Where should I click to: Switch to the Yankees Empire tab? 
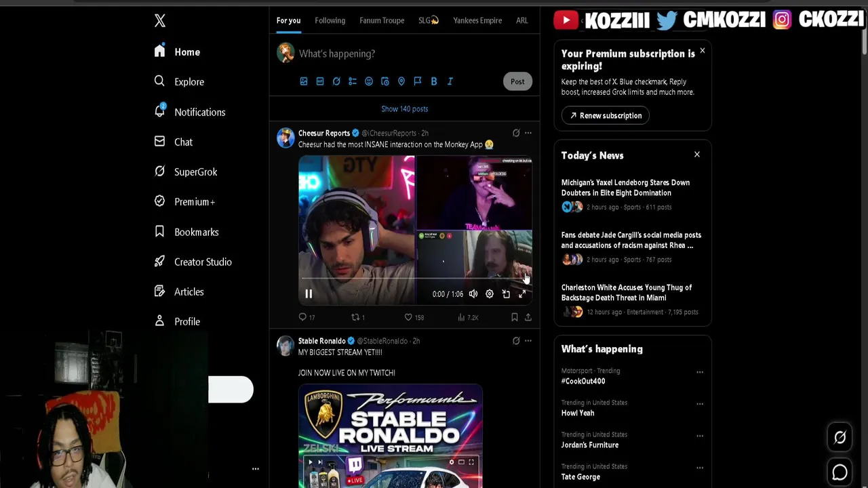pyautogui.click(x=477, y=20)
